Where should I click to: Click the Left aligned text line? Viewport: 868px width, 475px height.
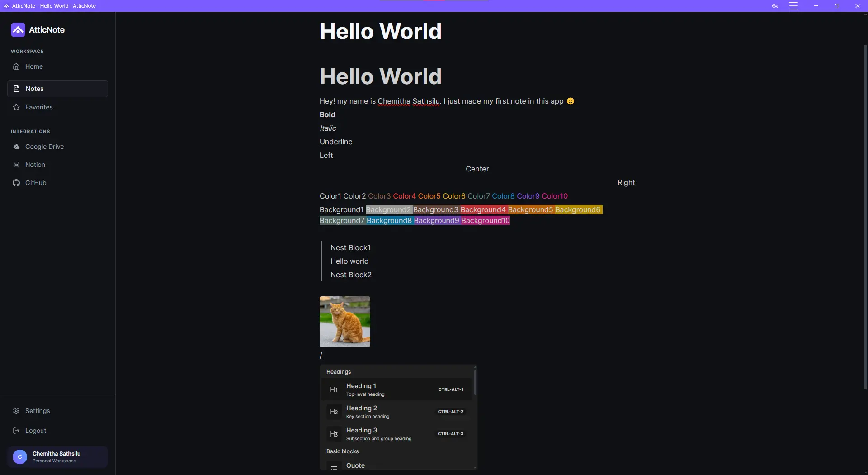(326, 155)
